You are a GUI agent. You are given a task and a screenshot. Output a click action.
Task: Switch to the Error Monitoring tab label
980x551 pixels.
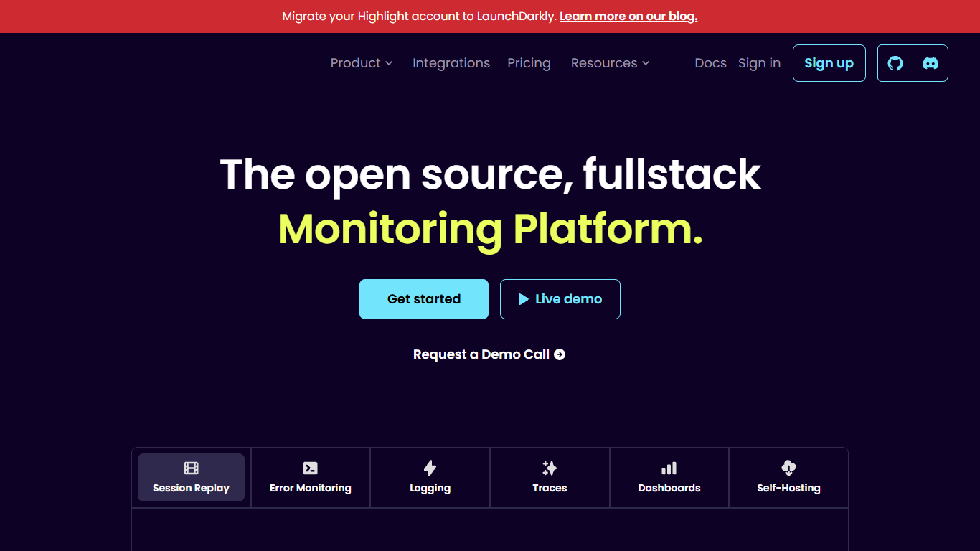click(x=311, y=488)
